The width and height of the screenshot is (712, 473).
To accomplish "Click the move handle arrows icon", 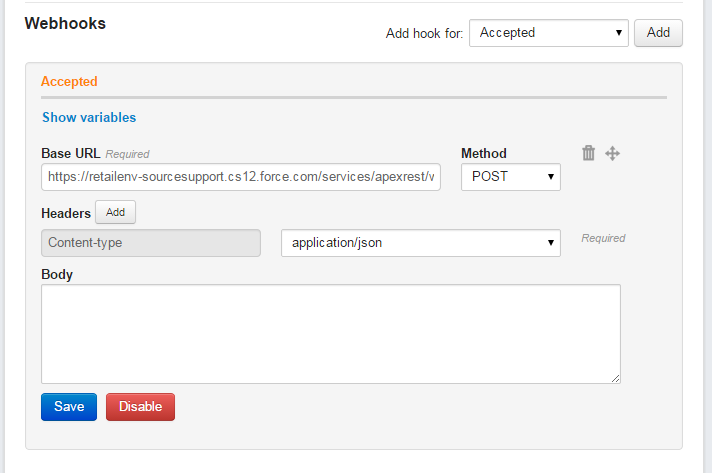I will (x=613, y=153).
